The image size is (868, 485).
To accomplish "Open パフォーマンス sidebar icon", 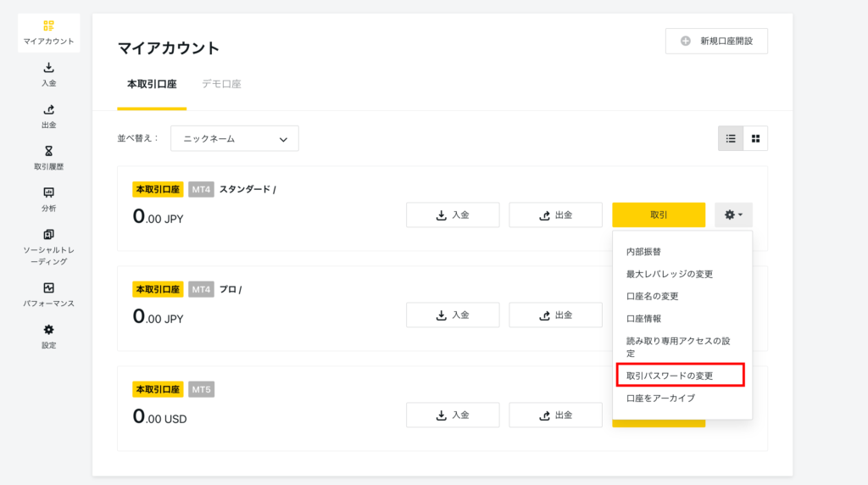I will (x=48, y=294).
